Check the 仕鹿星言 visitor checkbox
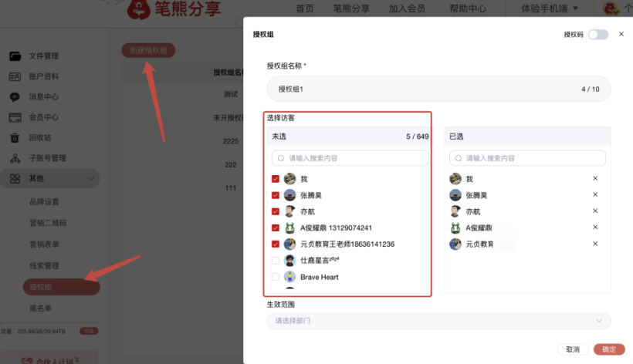633x364 pixels. coord(276,261)
